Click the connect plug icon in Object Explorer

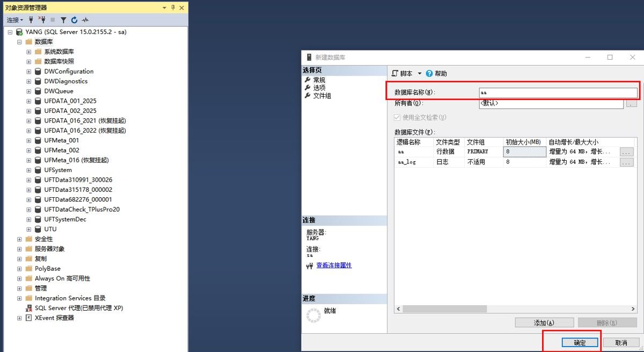point(31,20)
